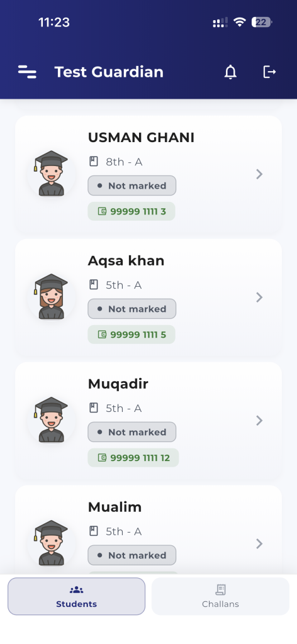This screenshot has height=644, width=297.
Task: Tap Not marked badge for Usman Ghani
Action: [132, 186]
